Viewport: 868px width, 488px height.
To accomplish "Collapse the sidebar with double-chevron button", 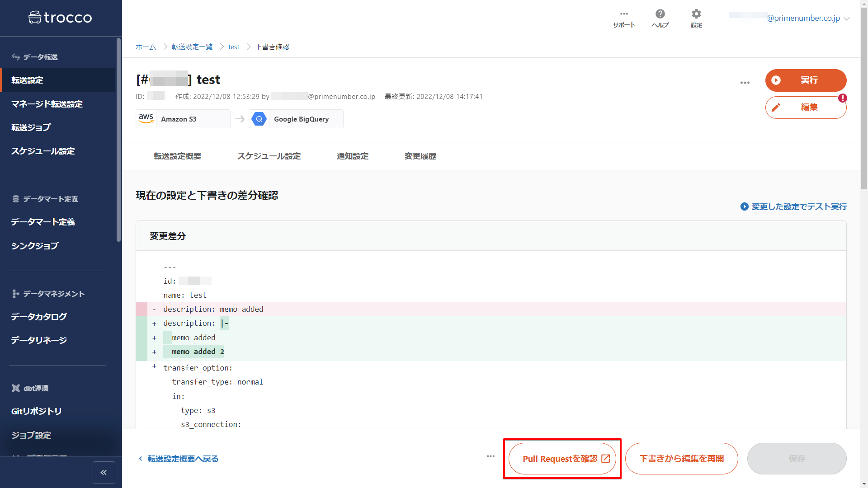I will (104, 473).
